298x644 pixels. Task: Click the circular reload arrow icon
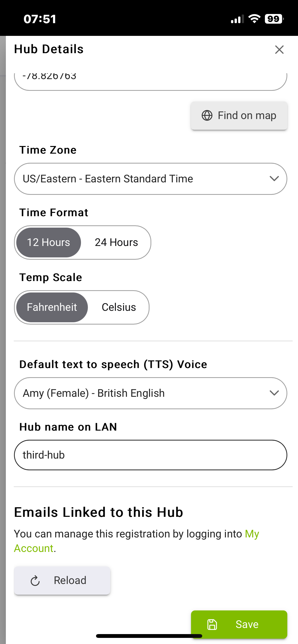[35, 581]
